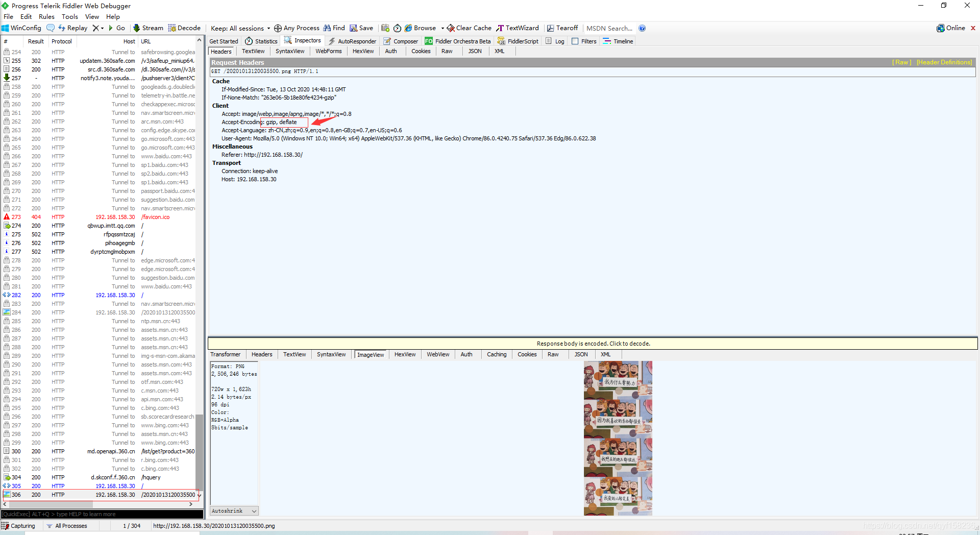Screen dimensions: 980x535
Task: Click the blue help icon
Action: [x=642, y=28]
